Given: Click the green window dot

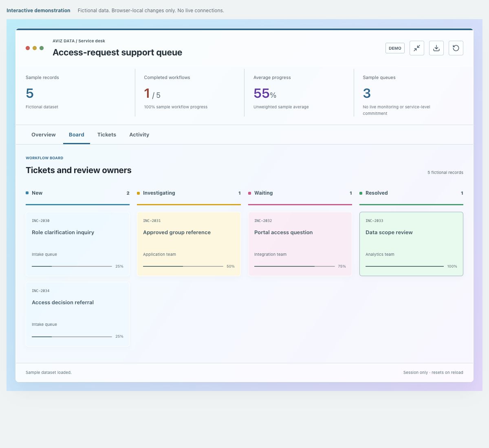Looking at the screenshot, I should [42, 48].
